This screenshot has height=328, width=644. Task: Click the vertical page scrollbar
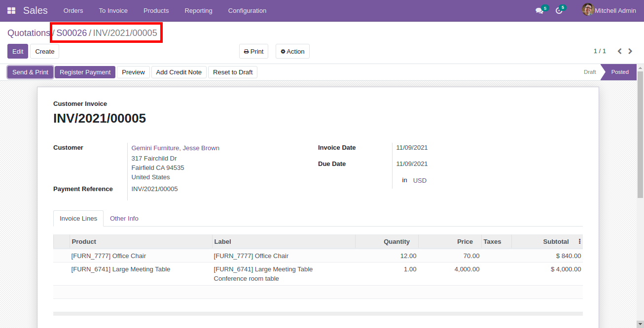(640, 133)
